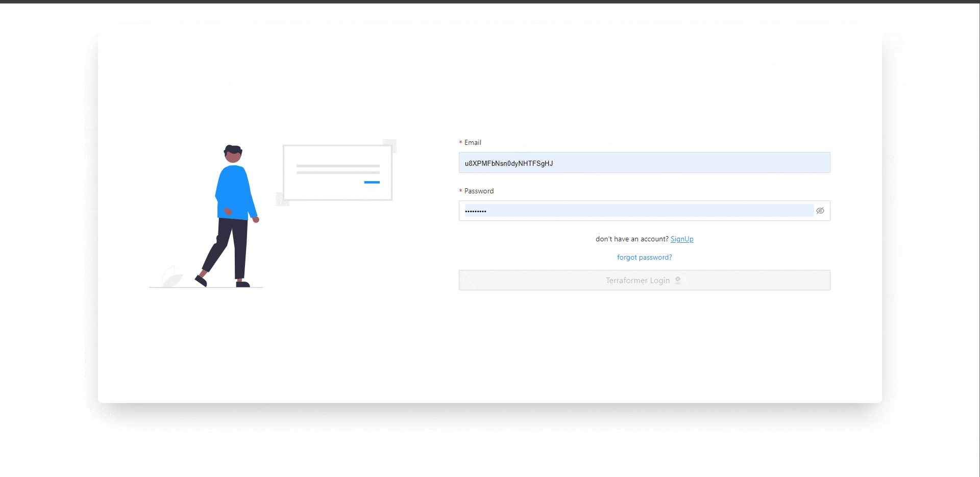Click the red asterisk beside Password label

(460, 191)
